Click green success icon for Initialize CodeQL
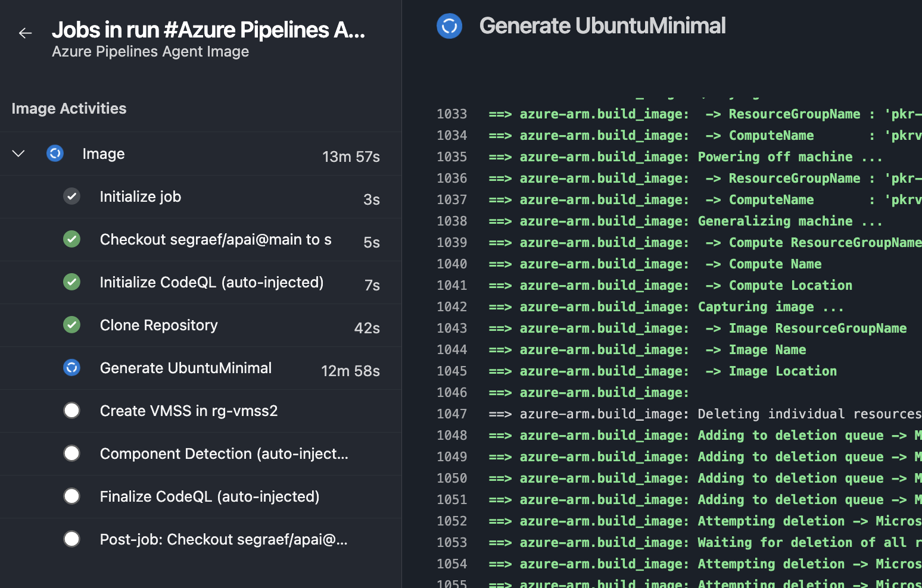The width and height of the screenshot is (922, 588). click(x=71, y=282)
